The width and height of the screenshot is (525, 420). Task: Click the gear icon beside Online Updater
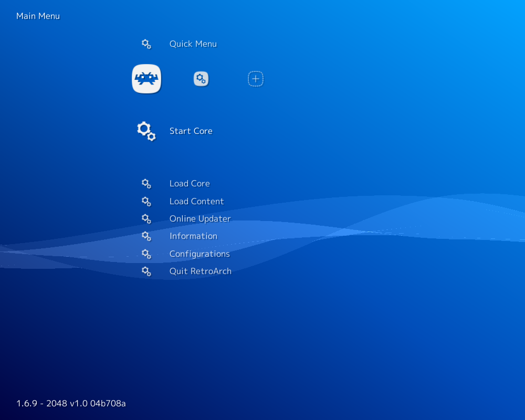coord(146,219)
